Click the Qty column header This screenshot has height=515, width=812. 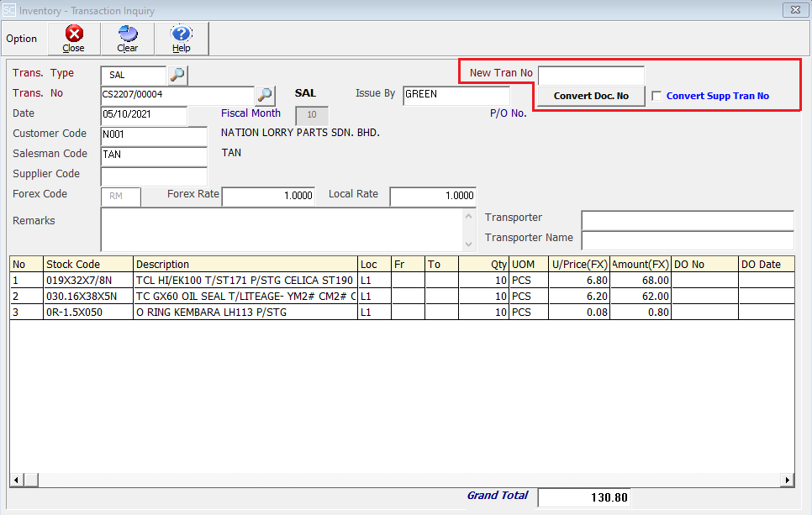click(483, 265)
